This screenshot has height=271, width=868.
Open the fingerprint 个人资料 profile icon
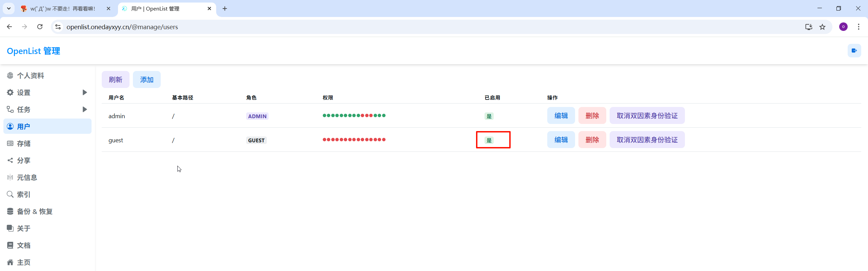(x=10, y=76)
